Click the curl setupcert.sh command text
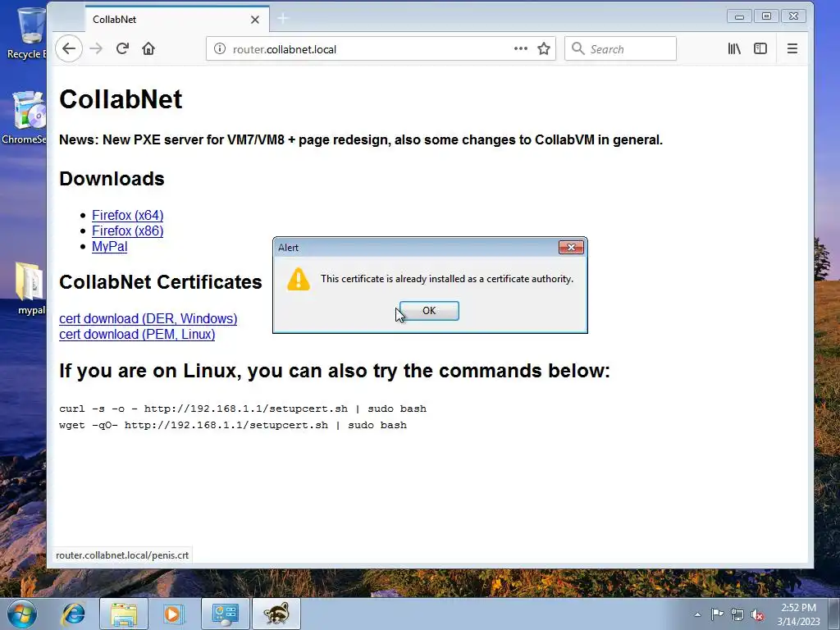Screen dimensions: 840x630 click(x=243, y=409)
